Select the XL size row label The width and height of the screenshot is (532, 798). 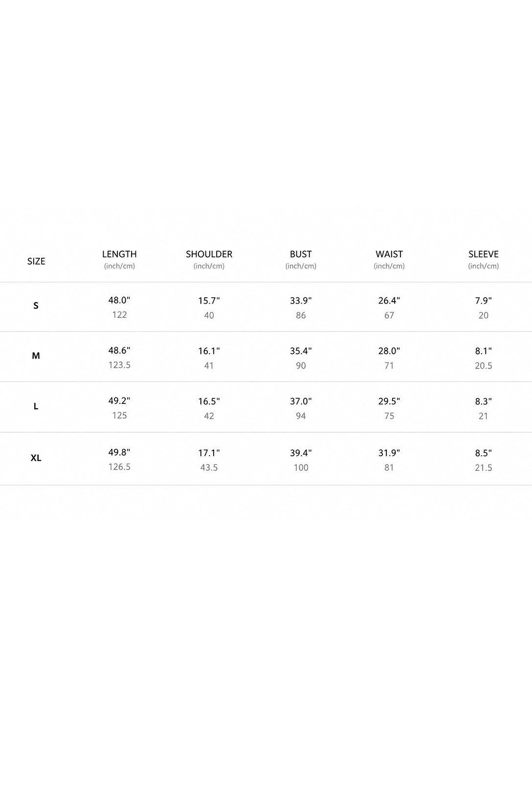(36, 458)
